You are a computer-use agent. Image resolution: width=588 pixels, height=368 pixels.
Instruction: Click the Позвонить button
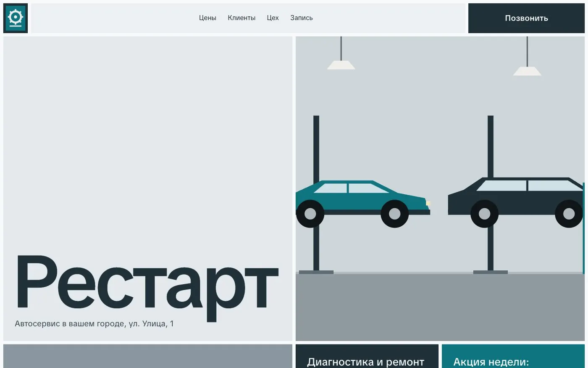[x=526, y=18]
